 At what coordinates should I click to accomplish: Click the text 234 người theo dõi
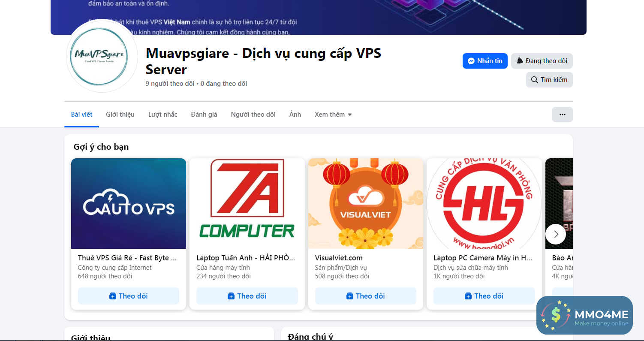223,276
